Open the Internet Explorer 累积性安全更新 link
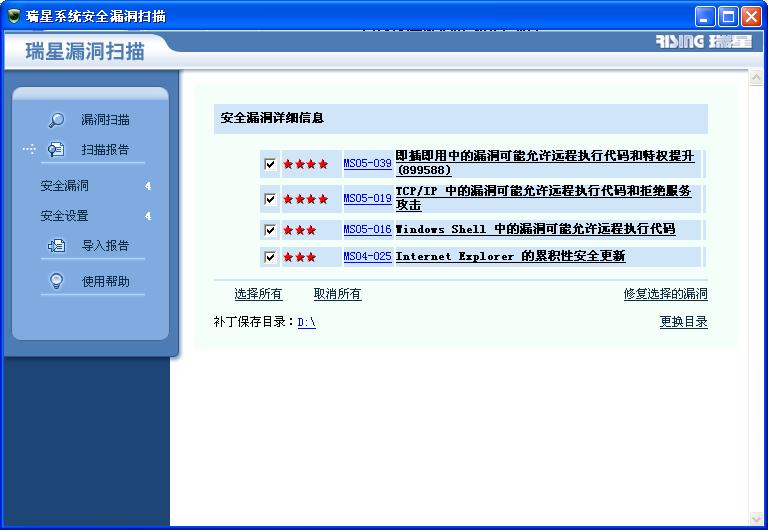 click(x=510, y=256)
